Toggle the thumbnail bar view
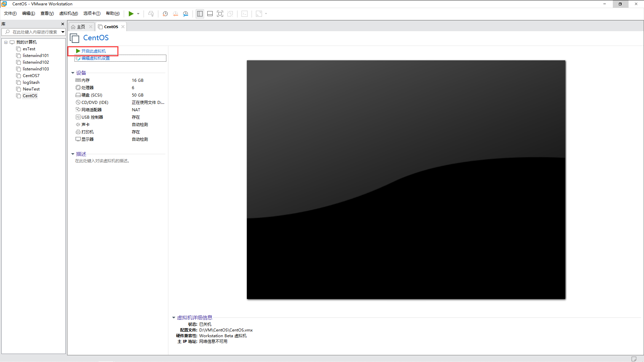The height and width of the screenshot is (362, 644). click(x=210, y=14)
